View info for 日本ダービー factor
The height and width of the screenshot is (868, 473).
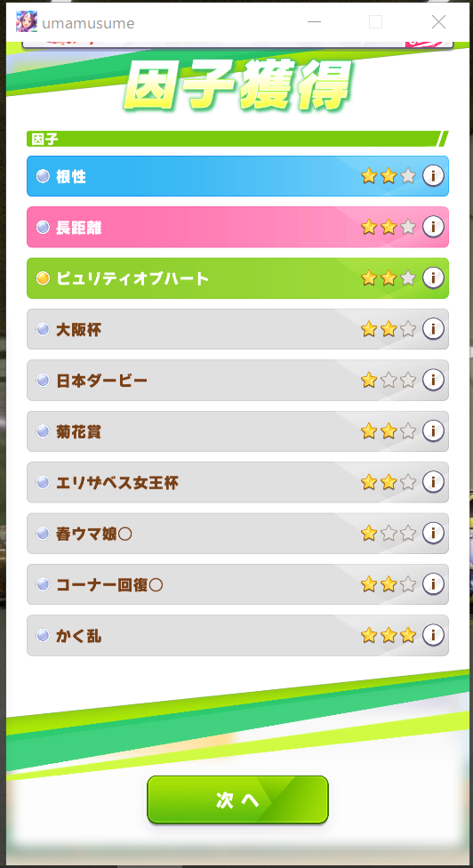pyautogui.click(x=433, y=380)
